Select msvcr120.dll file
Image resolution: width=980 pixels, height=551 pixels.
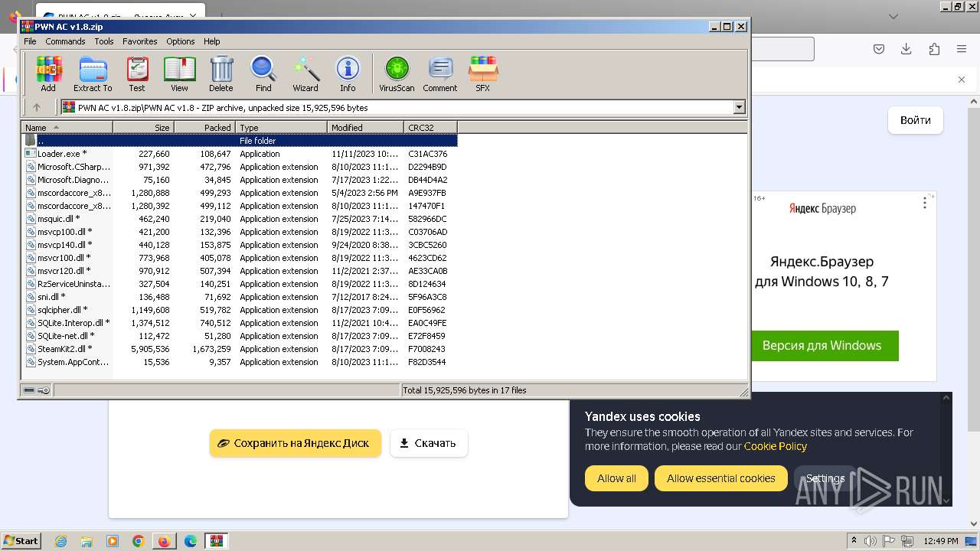point(240,271)
